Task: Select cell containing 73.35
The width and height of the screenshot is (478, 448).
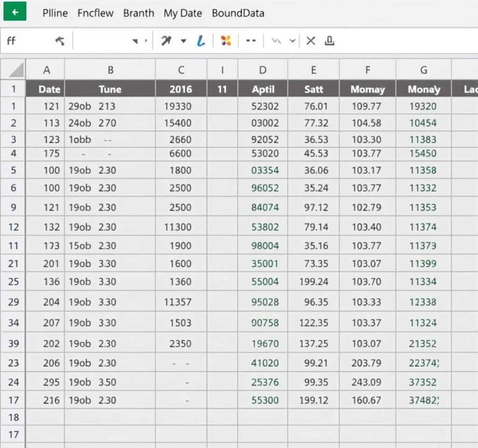Action: coord(313,263)
